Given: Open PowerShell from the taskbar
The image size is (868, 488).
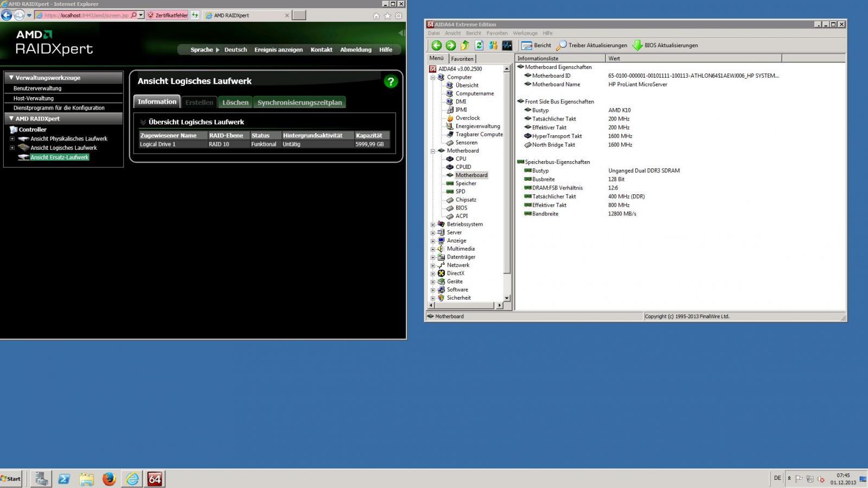Looking at the screenshot, I should click(64, 479).
